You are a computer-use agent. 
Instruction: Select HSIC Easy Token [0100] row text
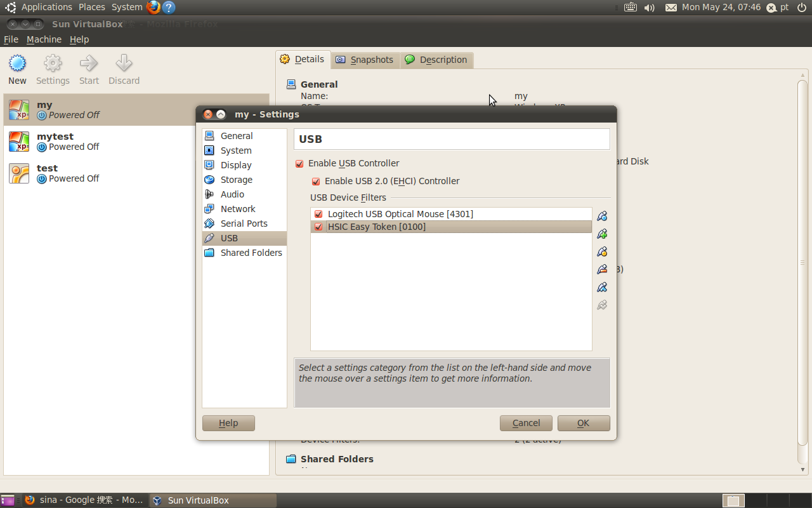(x=377, y=227)
